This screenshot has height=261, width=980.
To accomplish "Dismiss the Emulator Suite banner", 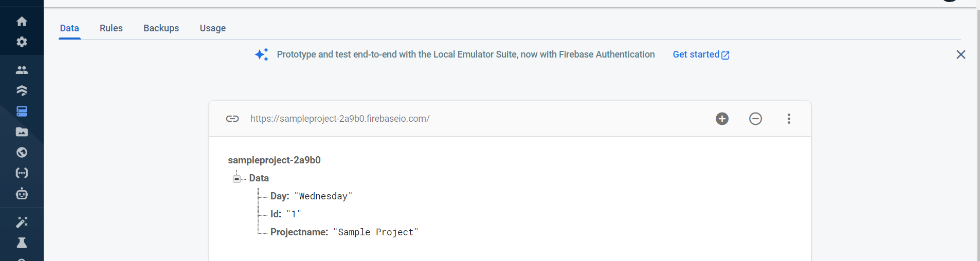I will tap(960, 54).
